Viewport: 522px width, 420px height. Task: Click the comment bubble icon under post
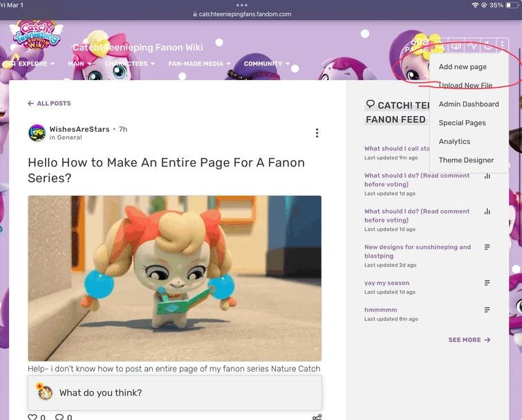(59, 417)
